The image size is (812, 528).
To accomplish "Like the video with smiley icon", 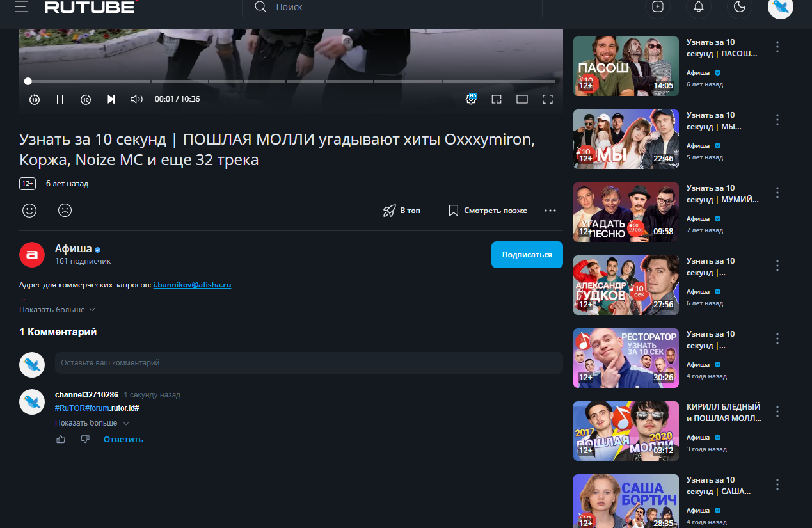I will point(29,210).
